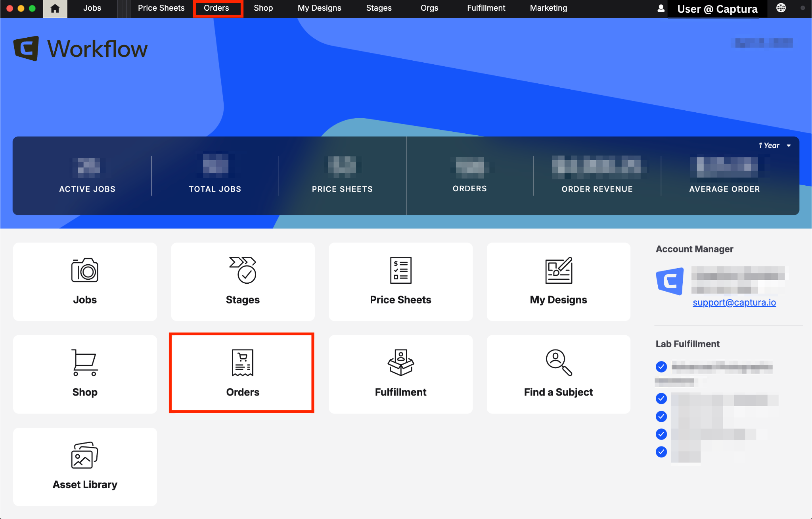Click the Order Revenue statistic
812x519 pixels.
[x=597, y=175]
